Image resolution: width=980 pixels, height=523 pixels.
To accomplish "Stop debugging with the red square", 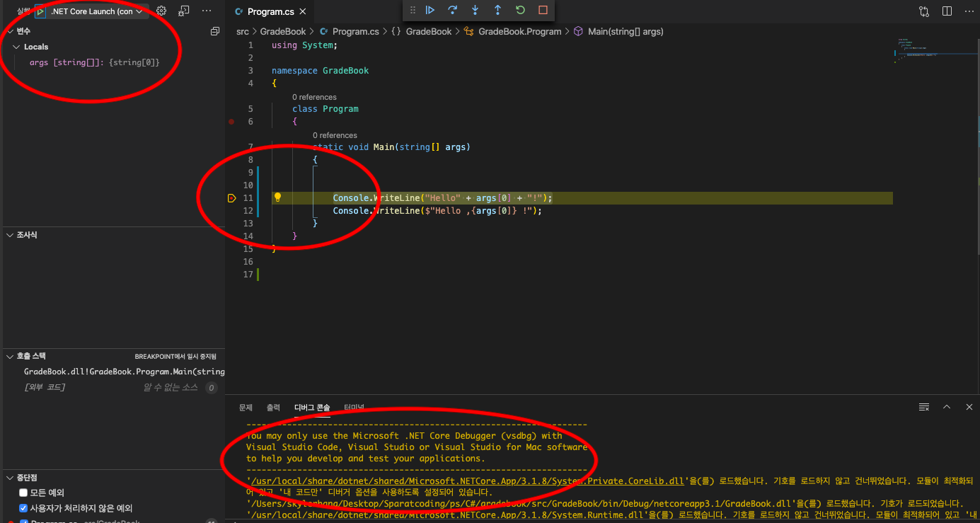I will coord(543,10).
